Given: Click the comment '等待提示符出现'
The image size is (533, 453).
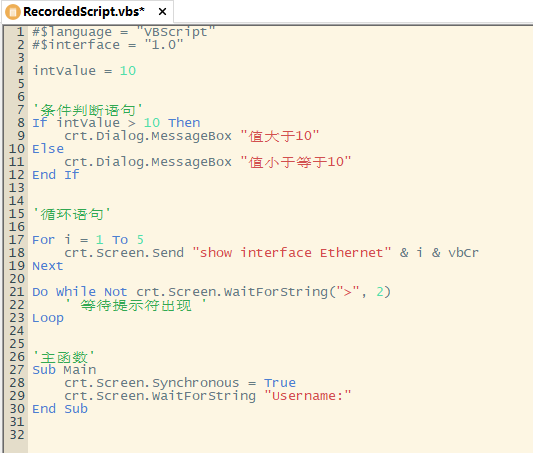Looking at the screenshot, I should (136, 305).
